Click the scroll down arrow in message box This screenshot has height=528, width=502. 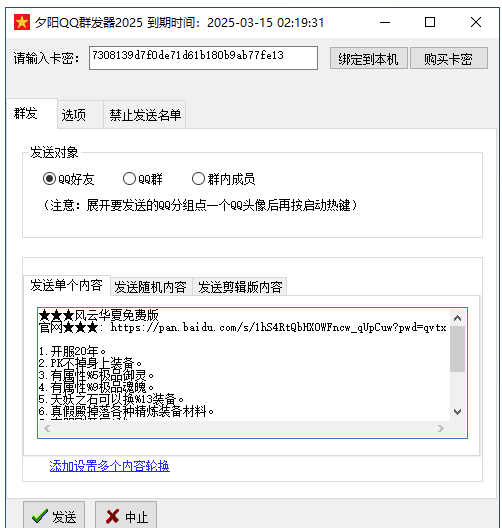(x=458, y=411)
